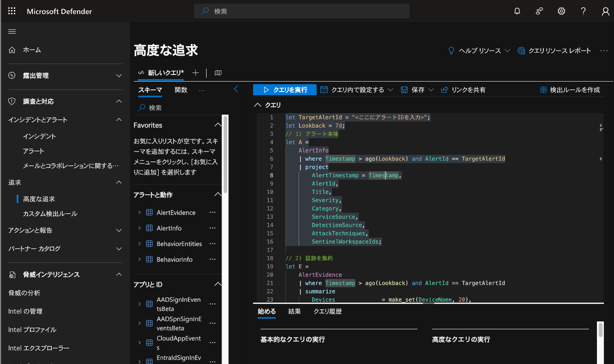Open カスタム検出ルール in sidebar
The image size is (614, 364).
[x=50, y=214]
